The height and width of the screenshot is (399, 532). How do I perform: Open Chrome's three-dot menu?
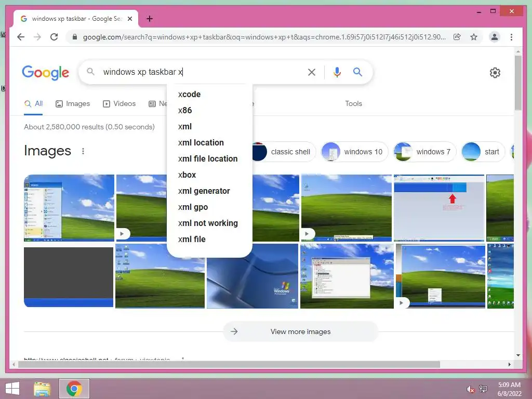tap(511, 37)
